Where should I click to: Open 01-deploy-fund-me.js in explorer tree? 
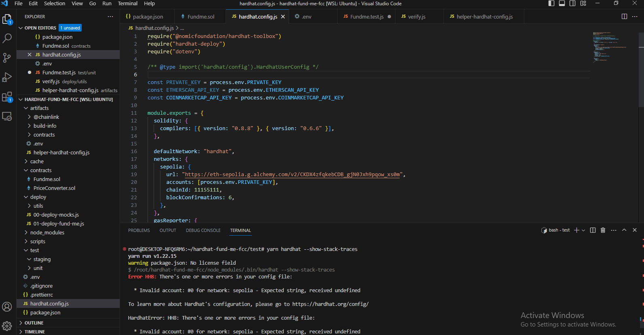point(59,223)
